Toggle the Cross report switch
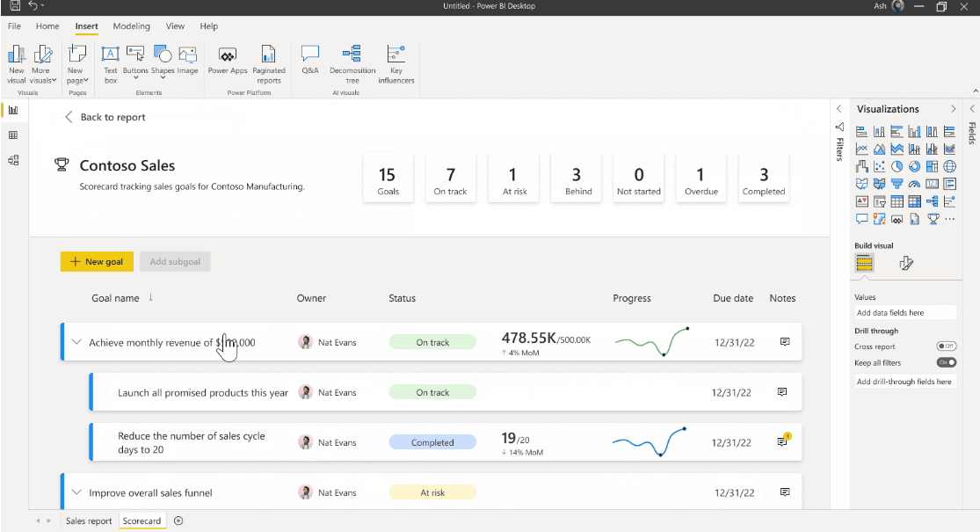This screenshot has width=980, height=532. click(946, 346)
